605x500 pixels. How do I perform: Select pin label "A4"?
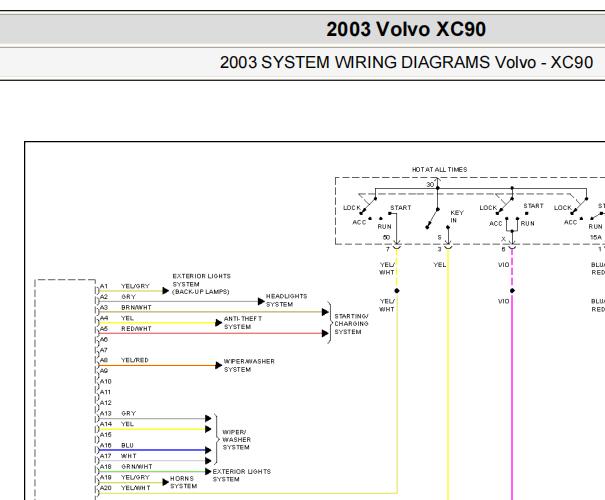point(104,318)
